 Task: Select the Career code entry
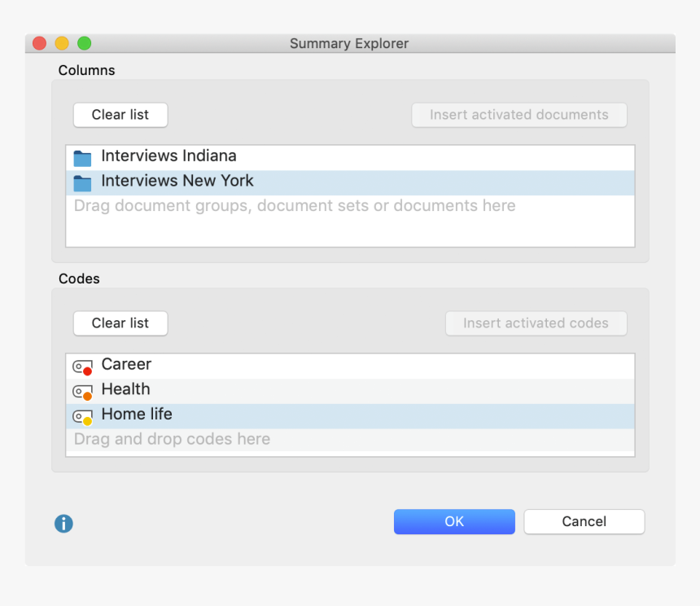[x=126, y=365]
